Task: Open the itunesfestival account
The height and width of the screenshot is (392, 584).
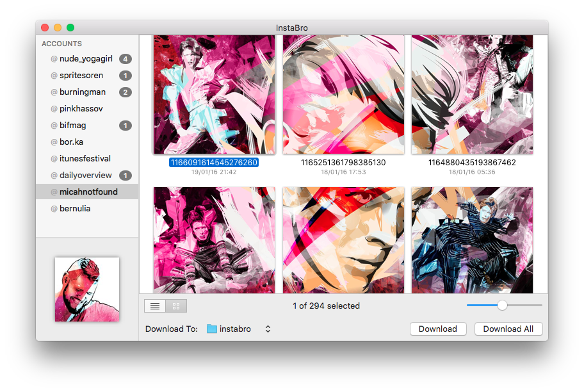Action: [x=87, y=159]
